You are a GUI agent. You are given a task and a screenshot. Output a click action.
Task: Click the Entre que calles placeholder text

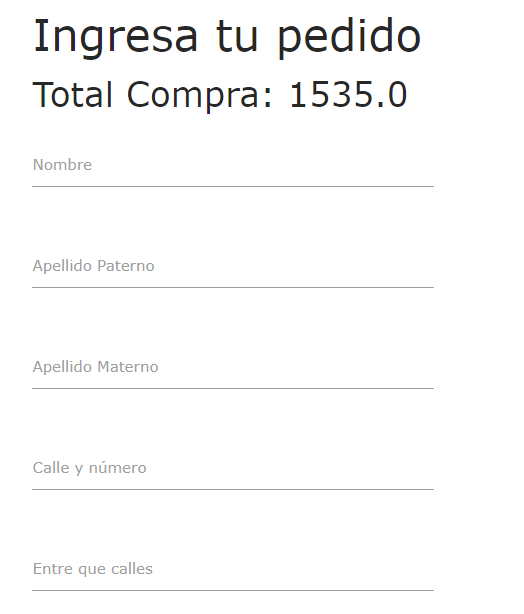click(93, 569)
